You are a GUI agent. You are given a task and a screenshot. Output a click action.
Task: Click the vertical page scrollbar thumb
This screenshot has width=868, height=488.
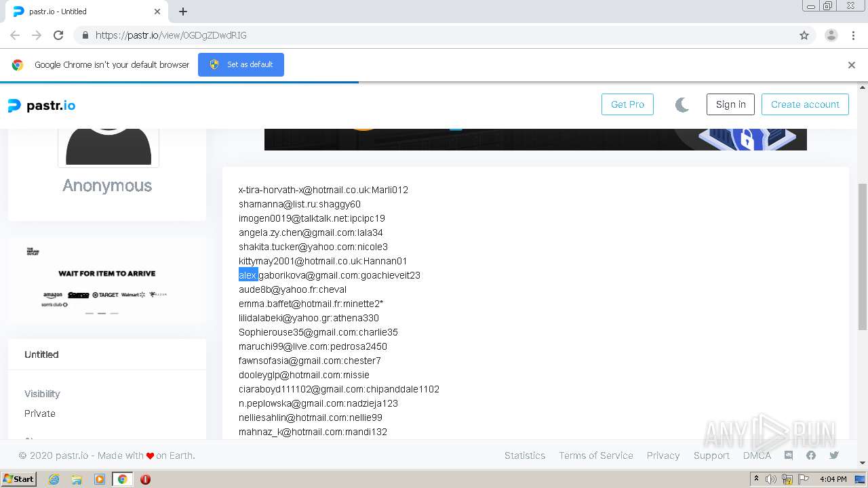pos(863,256)
